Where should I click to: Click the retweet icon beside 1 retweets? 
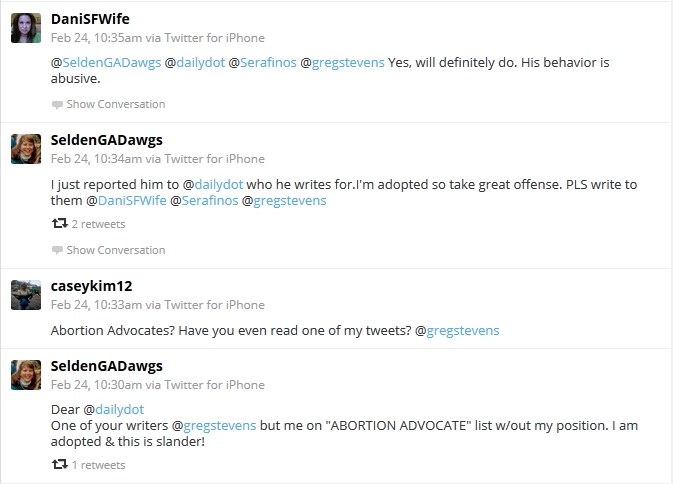[x=60, y=464]
